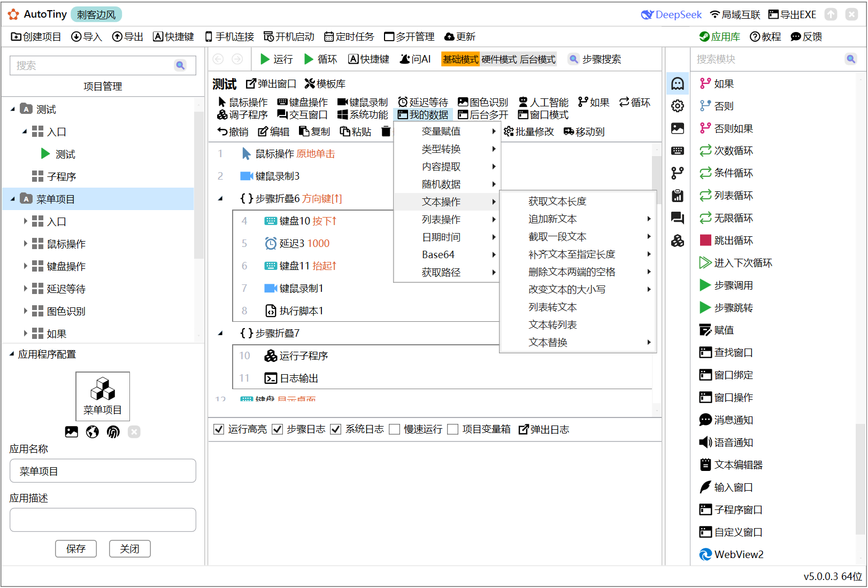Toggle 运行高亮 checkbox

218,429
